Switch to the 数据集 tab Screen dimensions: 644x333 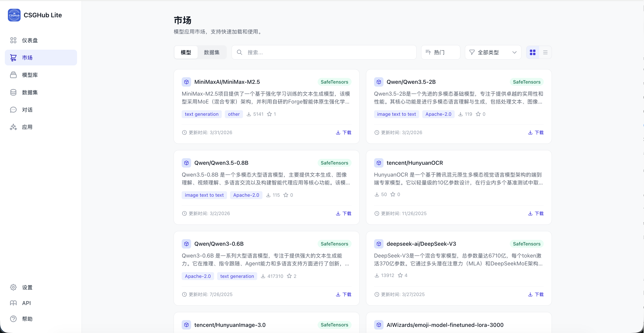click(x=212, y=53)
